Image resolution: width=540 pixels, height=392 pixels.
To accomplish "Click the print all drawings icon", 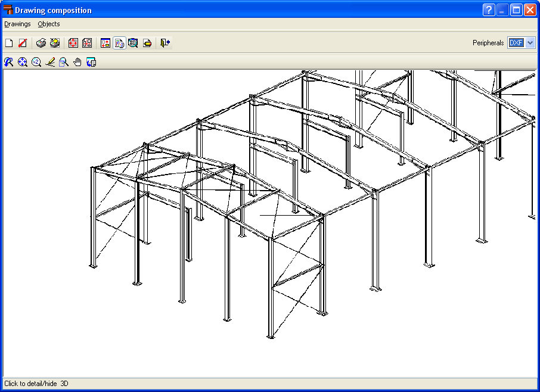I will point(55,43).
